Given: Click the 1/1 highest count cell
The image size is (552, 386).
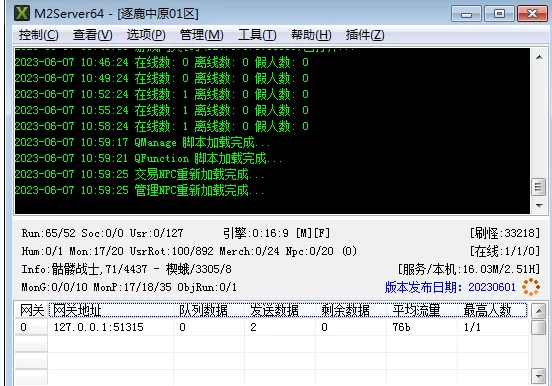Looking at the screenshot, I should 492,327.
